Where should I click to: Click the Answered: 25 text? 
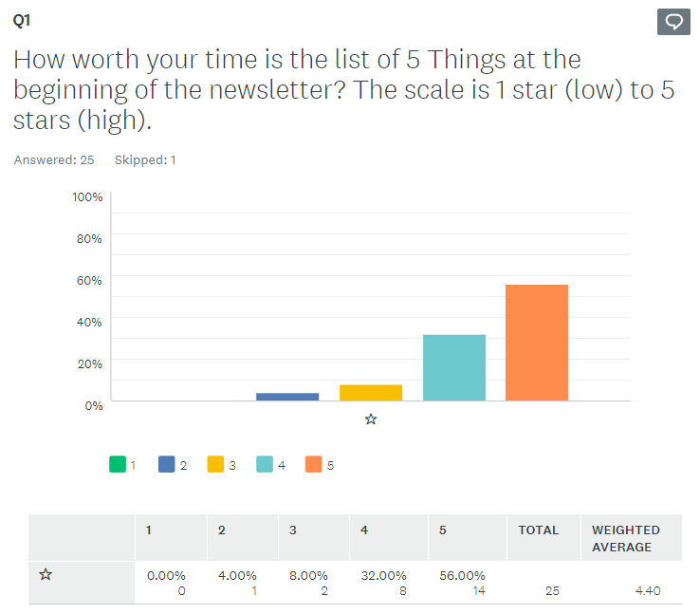54,159
